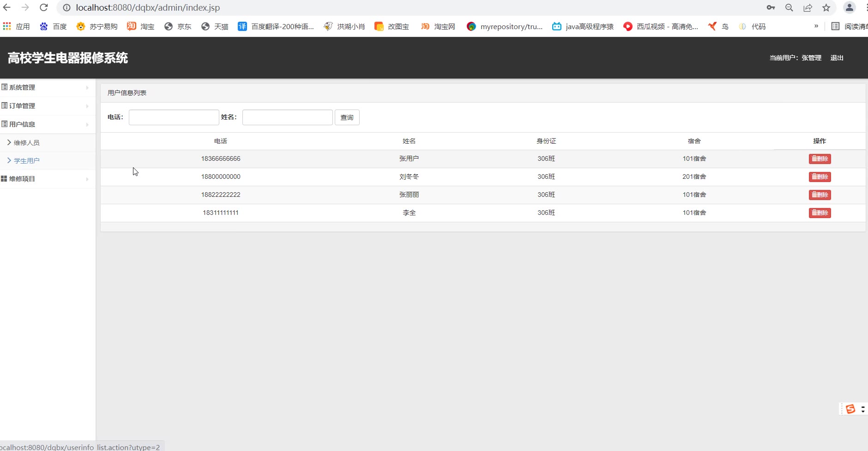The height and width of the screenshot is (451, 868).
Task: Open the 京东 bookmark
Action: pyautogui.click(x=178, y=26)
